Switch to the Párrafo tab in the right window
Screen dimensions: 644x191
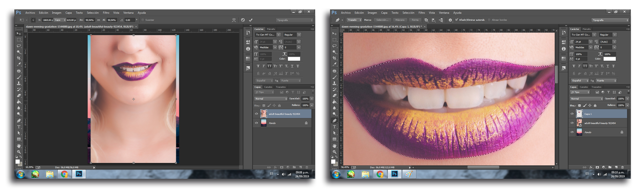click(x=586, y=29)
